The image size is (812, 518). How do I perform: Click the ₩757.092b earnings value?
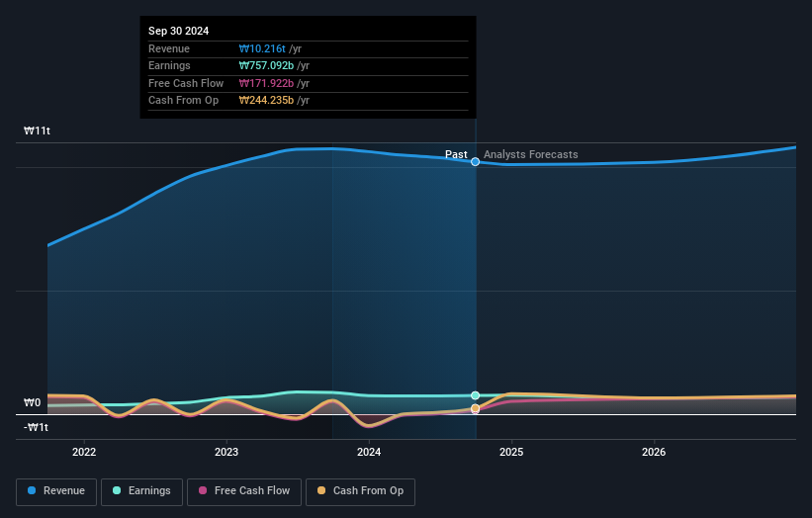point(266,65)
